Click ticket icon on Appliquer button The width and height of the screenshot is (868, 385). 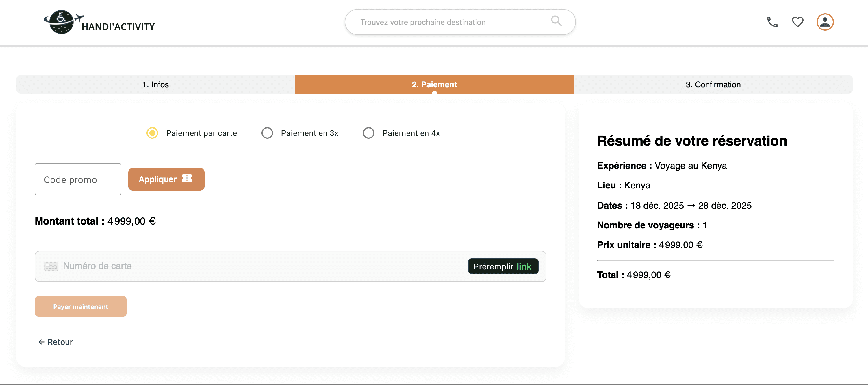pos(187,178)
